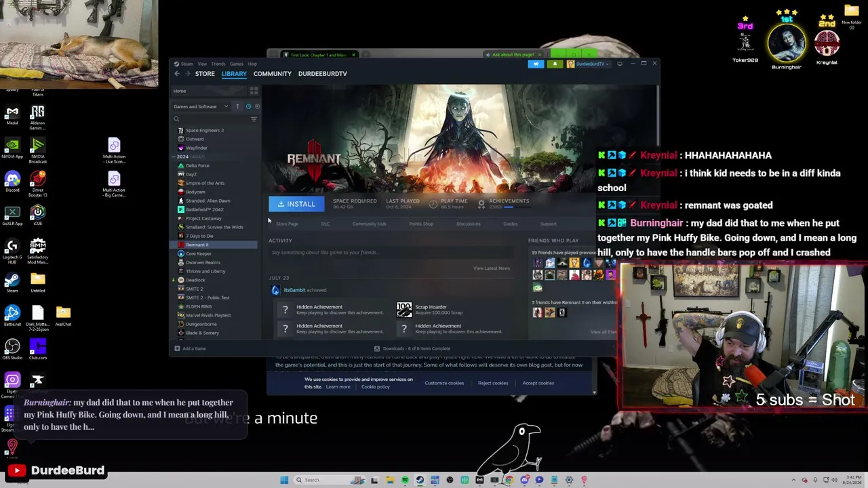Click the activity status text field
This screenshot has height=488, width=868.
pyautogui.click(x=392, y=252)
